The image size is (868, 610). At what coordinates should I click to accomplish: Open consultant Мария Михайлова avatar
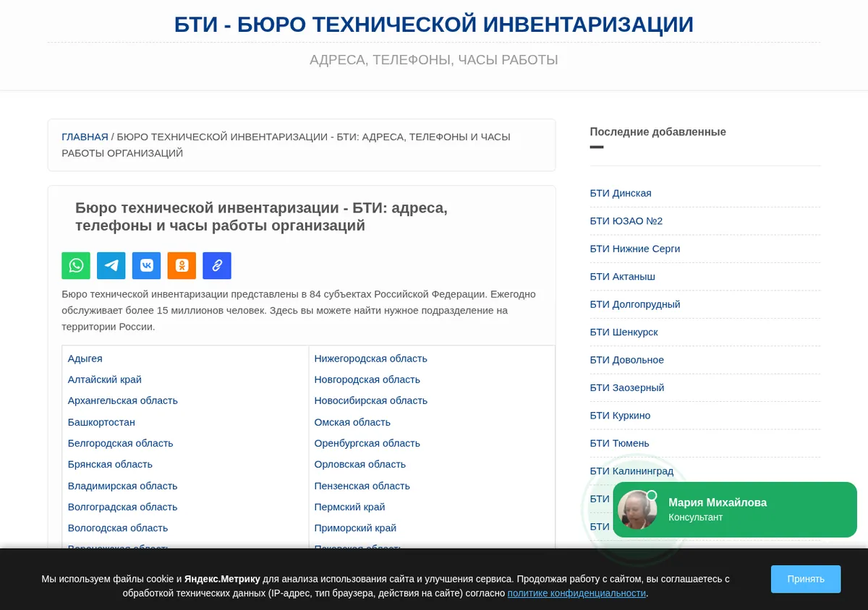(x=637, y=510)
